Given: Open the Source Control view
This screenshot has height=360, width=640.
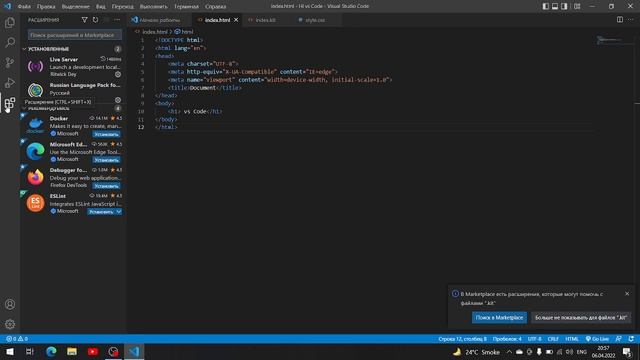Looking at the screenshot, I should tap(10, 62).
